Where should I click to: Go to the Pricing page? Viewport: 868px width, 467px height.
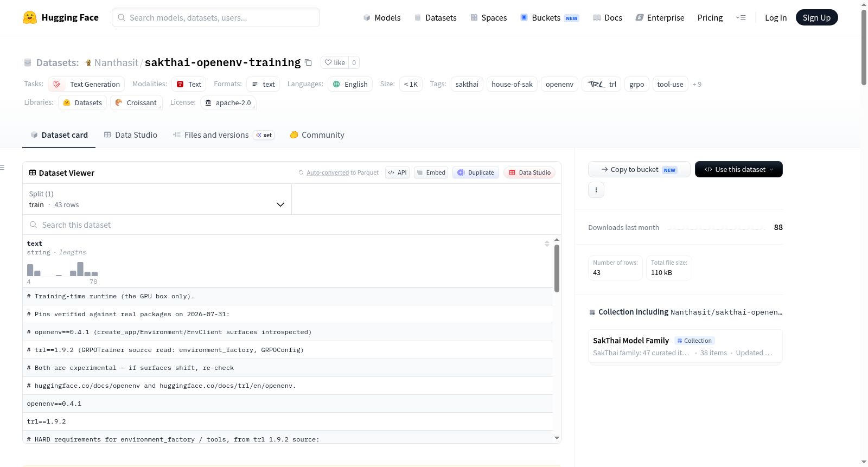click(710, 18)
